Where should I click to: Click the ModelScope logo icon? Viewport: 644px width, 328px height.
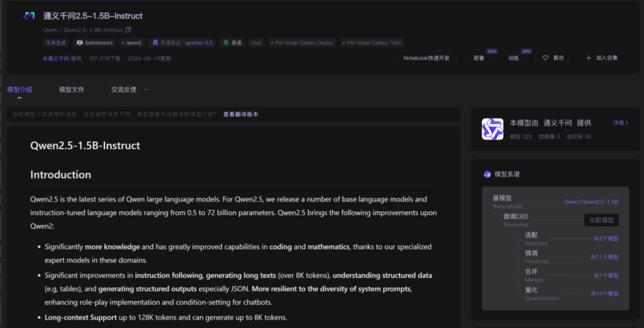(29, 16)
